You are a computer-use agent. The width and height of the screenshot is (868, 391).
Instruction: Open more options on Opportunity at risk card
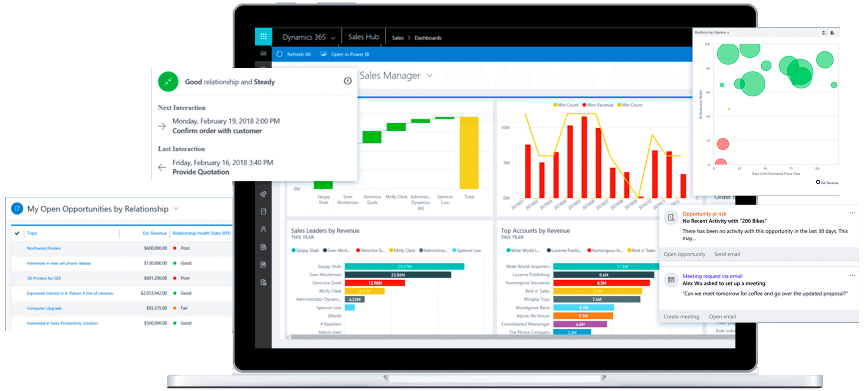pos(852,213)
